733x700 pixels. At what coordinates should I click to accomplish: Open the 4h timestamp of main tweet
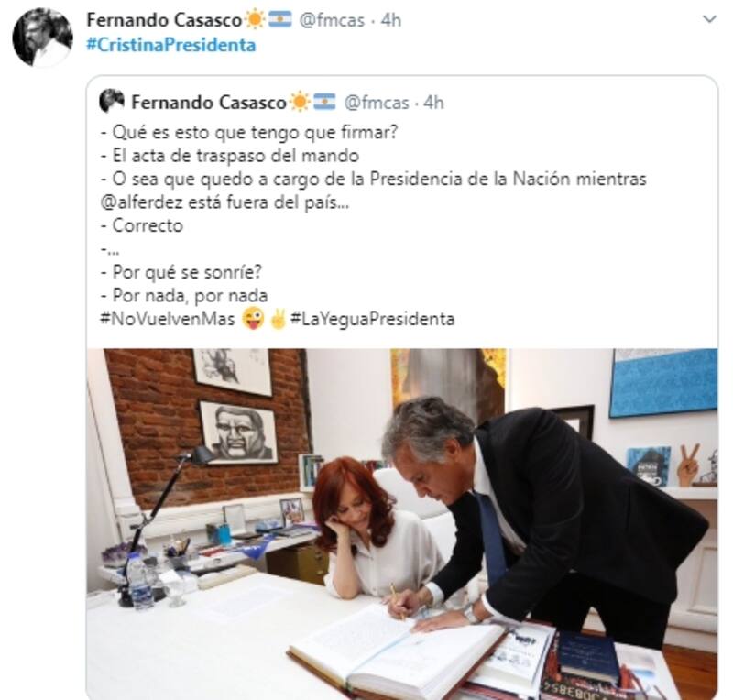point(391,20)
